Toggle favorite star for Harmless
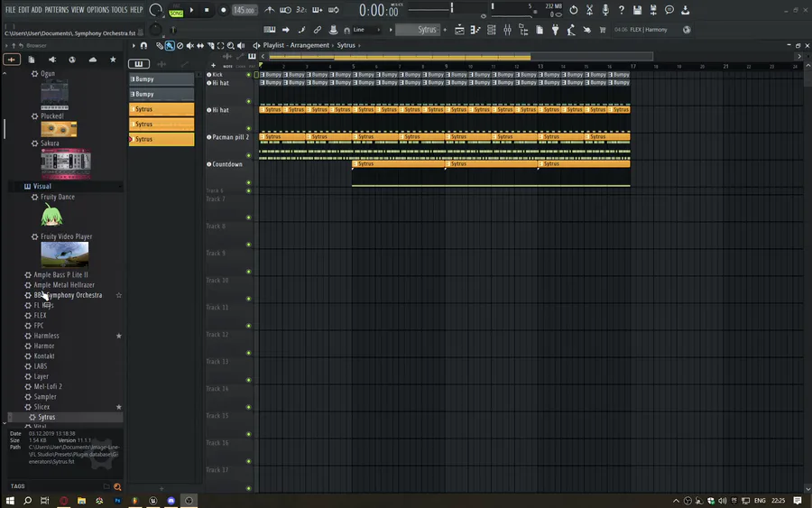The height and width of the screenshot is (508, 812). (x=118, y=336)
